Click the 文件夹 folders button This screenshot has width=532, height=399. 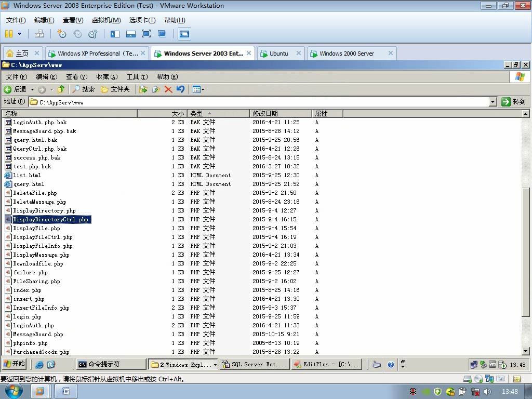coord(115,89)
